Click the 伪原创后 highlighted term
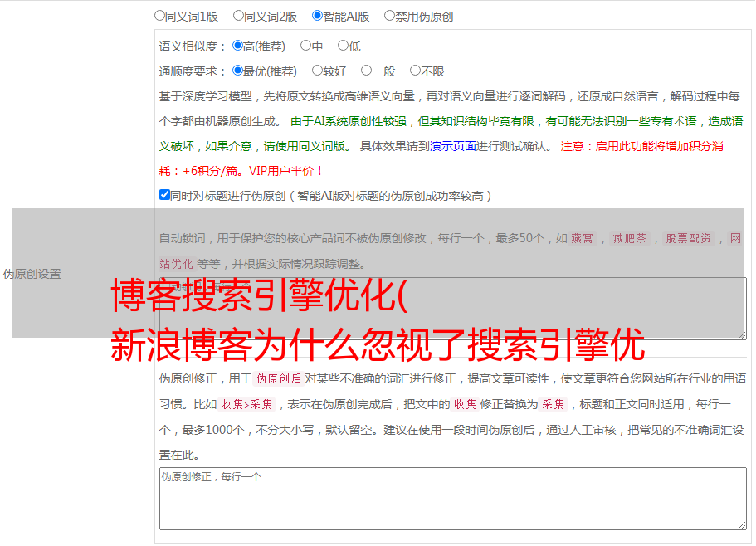This screenshot has width=756, height=546. pos(278,378)
